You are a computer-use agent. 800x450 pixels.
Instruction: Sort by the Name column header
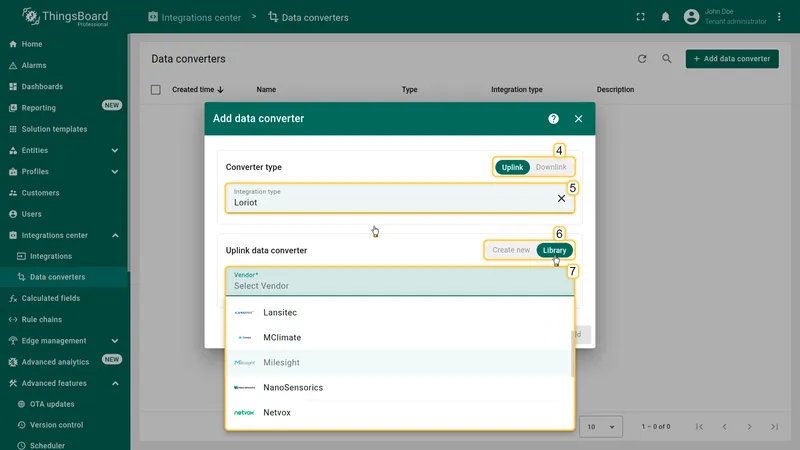point(266,89)
